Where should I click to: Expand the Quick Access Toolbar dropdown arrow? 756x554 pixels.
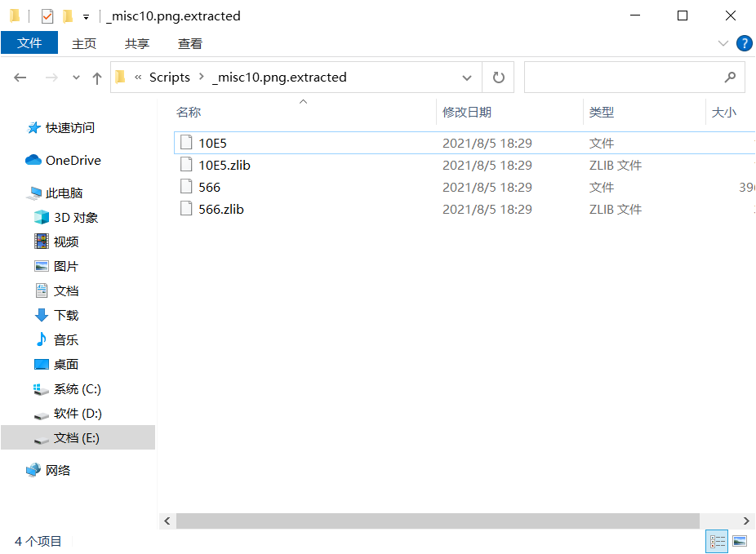pyautogui.click(x=87, y=16)
